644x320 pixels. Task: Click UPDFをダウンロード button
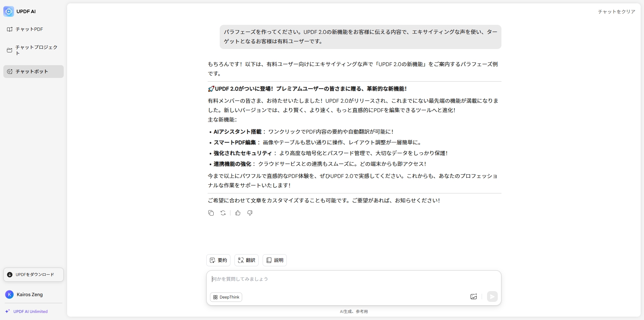[33, 275]
